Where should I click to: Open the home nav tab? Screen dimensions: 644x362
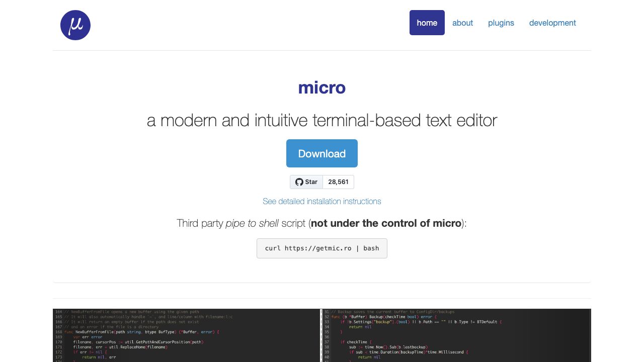427,23
